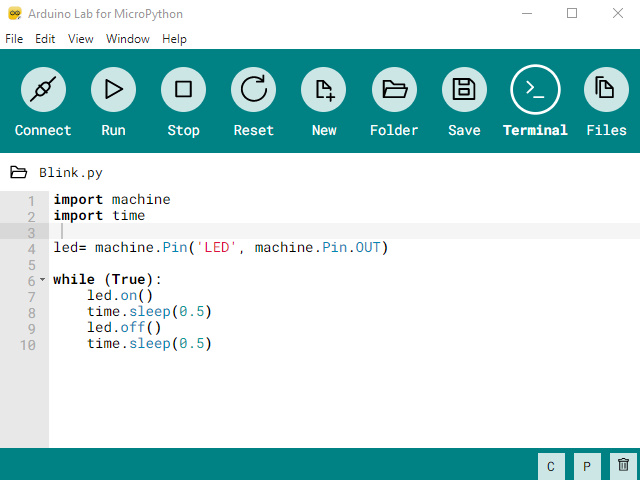Click line number 5 in gutter
This screenshot has height=480, width=640.
[x=31, y=265]
